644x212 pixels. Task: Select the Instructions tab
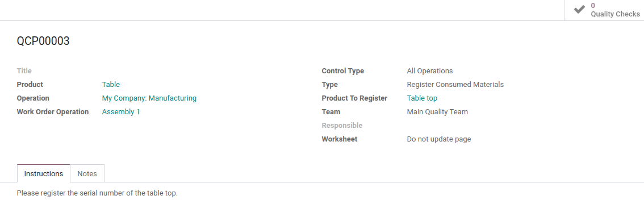(x=44, y=173)
